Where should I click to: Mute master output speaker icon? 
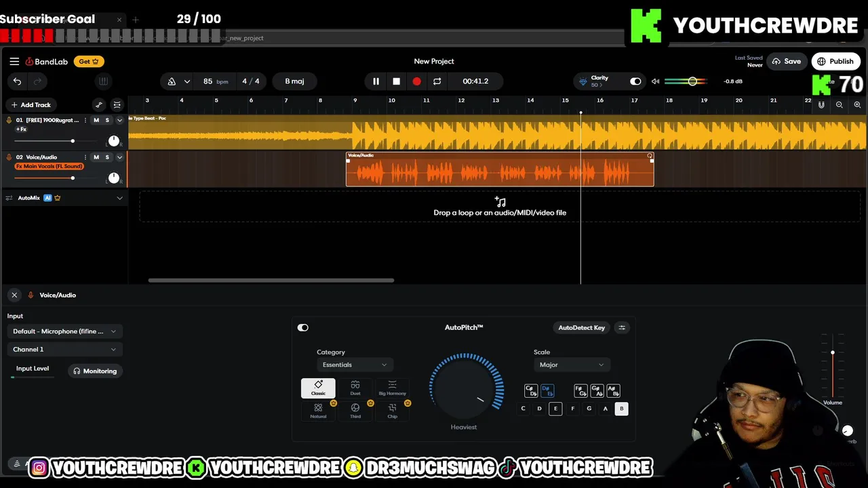pos(655,81)
